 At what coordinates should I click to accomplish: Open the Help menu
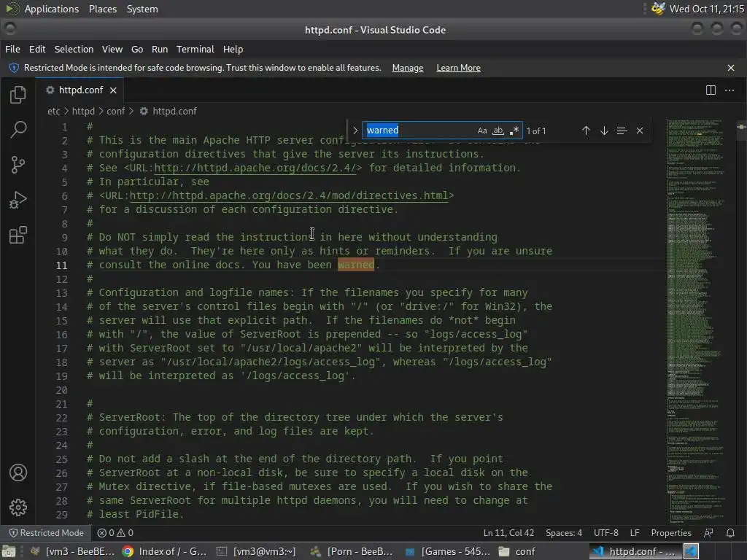[x=233, y=49]
